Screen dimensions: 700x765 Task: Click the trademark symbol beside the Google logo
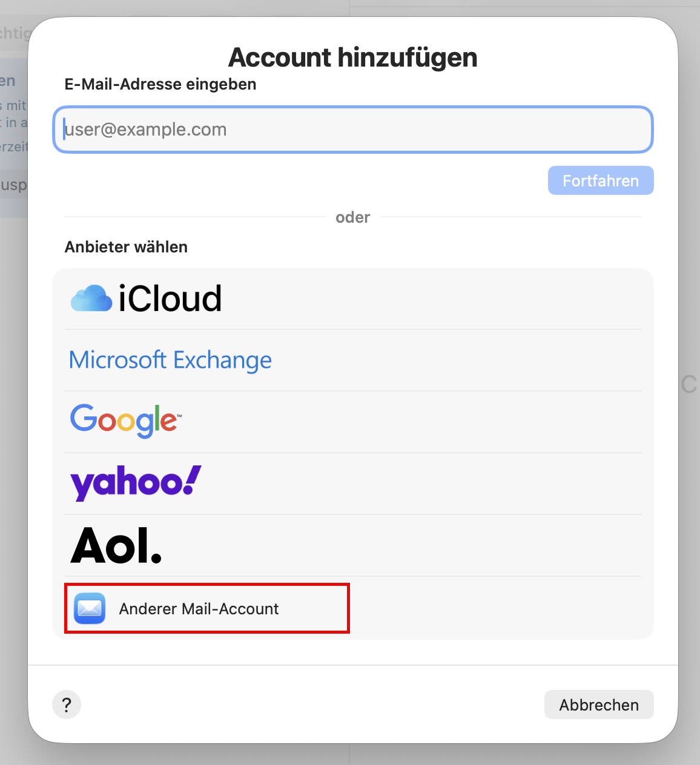(x=179, y=415)
